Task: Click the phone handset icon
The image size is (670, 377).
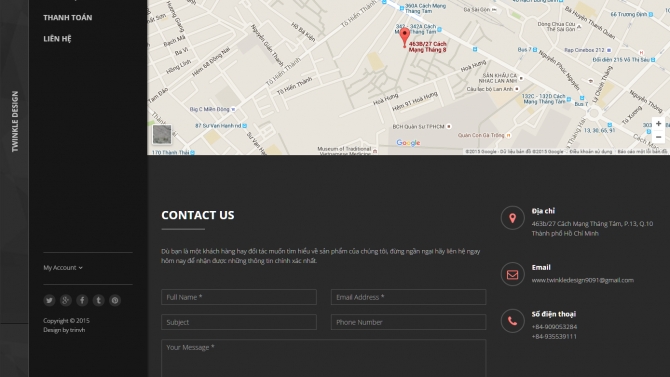Action: point(512,321)
